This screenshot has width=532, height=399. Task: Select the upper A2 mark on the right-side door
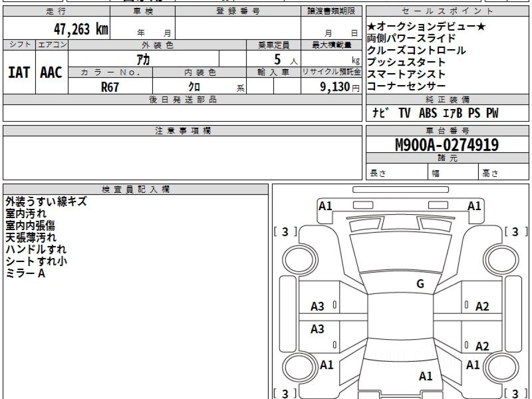[x=482, y=306]
